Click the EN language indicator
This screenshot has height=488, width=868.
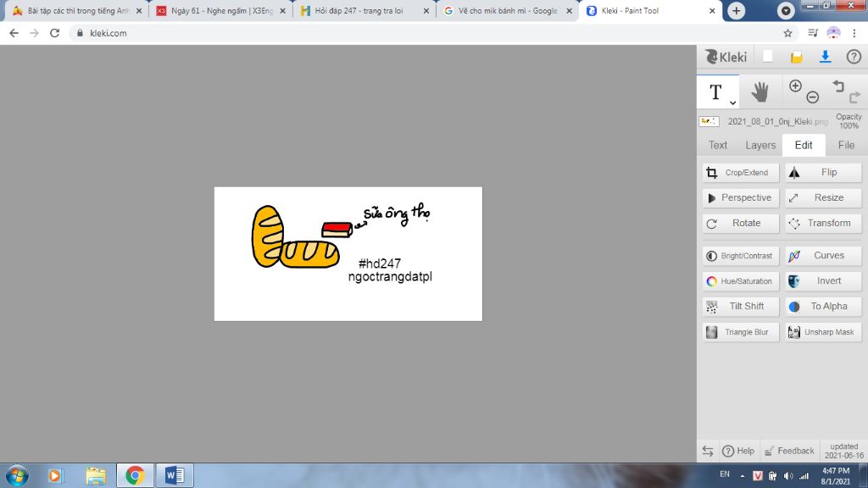click(x=725, y=474)
